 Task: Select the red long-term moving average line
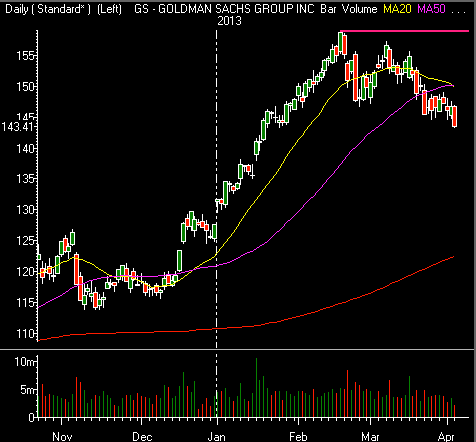coord(246,327)
